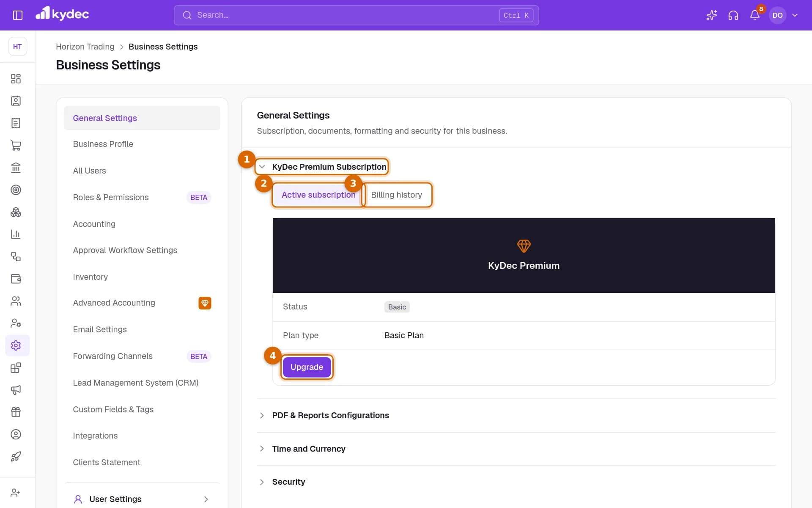Screen dimensions: 812x508
Task: Expand Security section
Action: [x=516, y=482]
